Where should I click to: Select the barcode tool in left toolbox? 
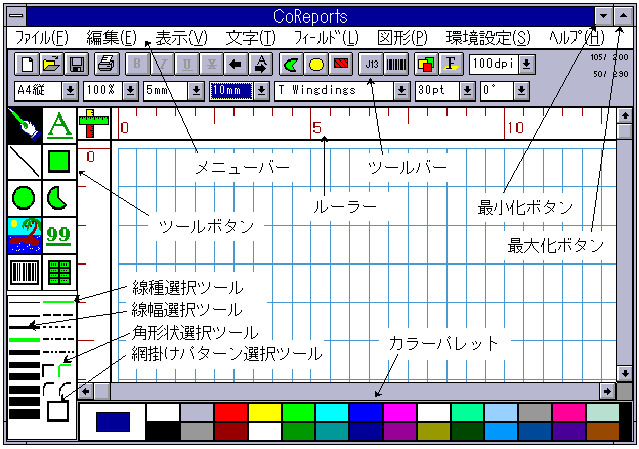[x=24, y=272]
